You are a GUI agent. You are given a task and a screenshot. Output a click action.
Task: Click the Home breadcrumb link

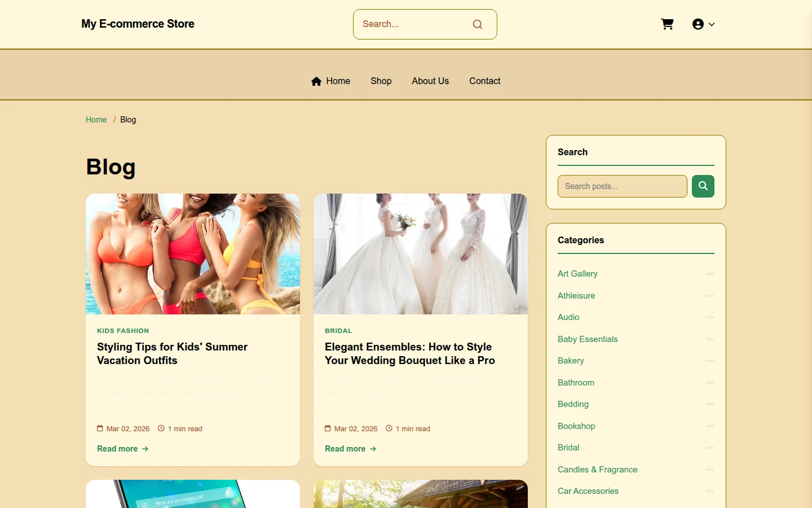(x=96, y=120)
